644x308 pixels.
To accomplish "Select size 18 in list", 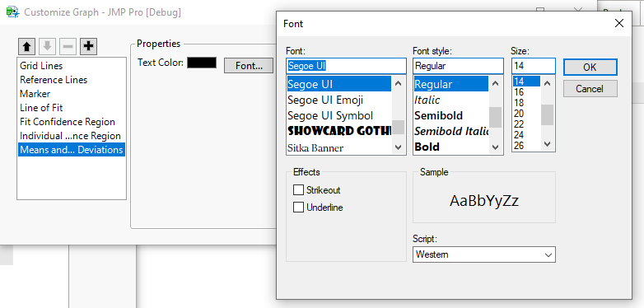I will (x=526, y=103).
